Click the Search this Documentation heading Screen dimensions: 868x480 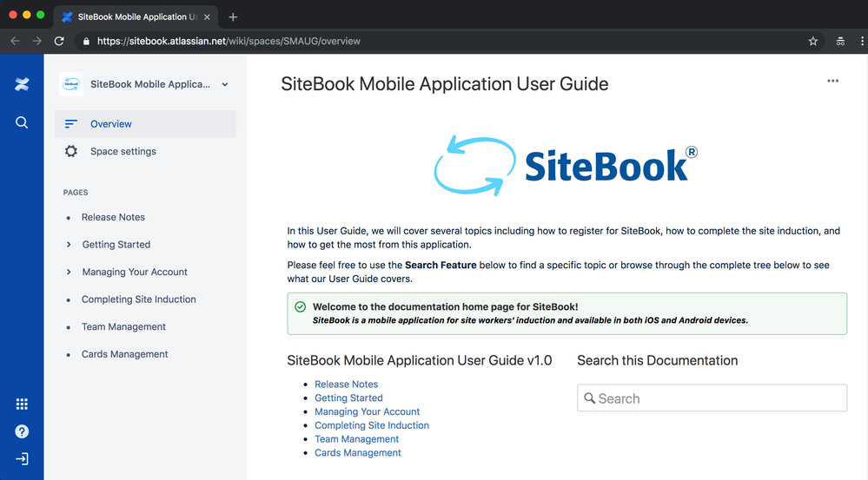[x=657, y=360]
